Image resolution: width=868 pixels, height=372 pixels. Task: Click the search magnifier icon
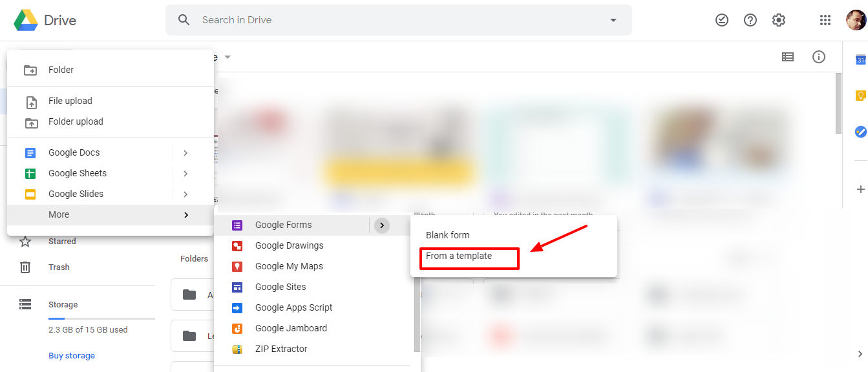click(x=184, y=20)
